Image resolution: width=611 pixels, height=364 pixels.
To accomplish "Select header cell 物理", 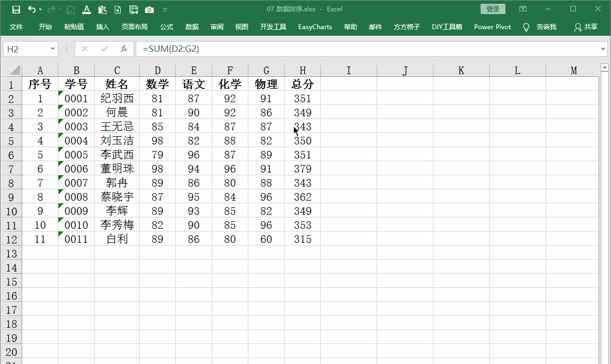I will (x=266, y=84).
